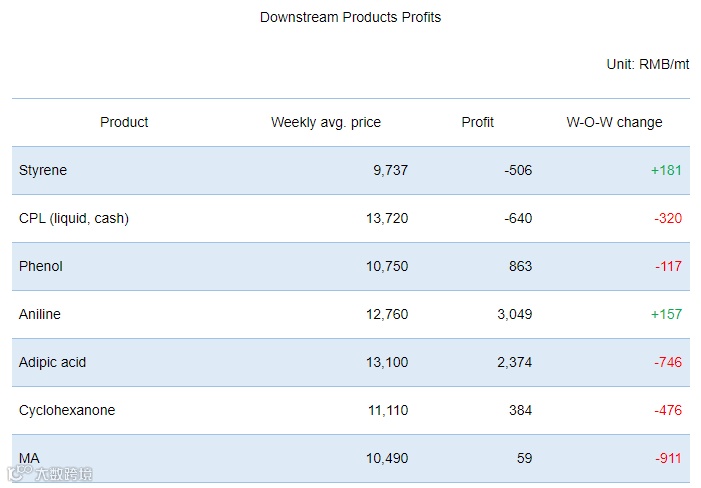Click the Cyclohexanone row label
The height and width of the screenshot is (488, 701).
coord(67,410)
